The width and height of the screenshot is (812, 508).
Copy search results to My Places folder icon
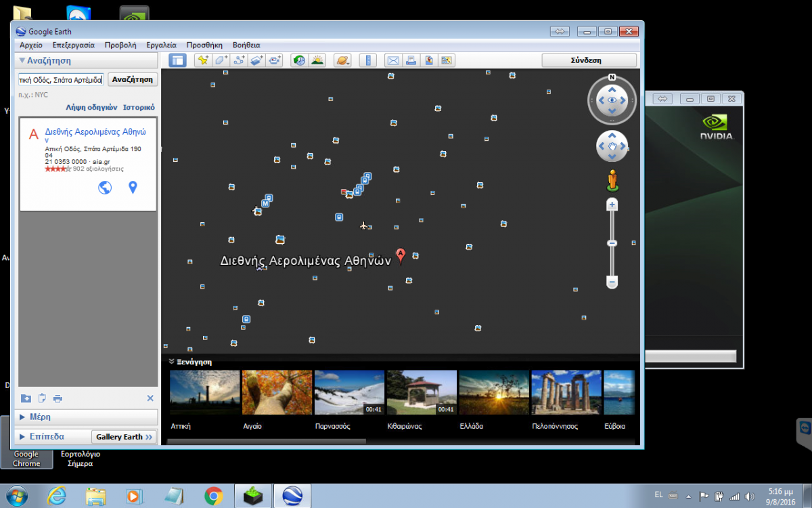coord(26,398)
